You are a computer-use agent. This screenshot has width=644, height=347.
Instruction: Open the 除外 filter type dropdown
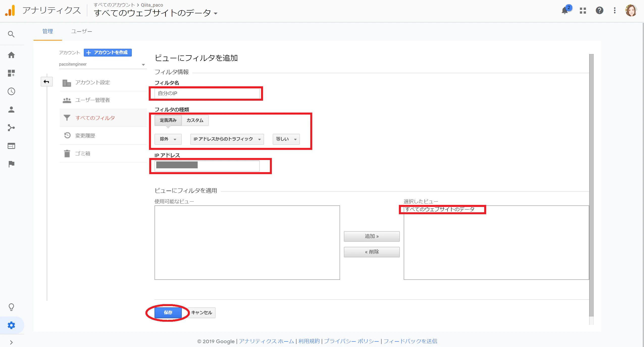coord(168,139)
